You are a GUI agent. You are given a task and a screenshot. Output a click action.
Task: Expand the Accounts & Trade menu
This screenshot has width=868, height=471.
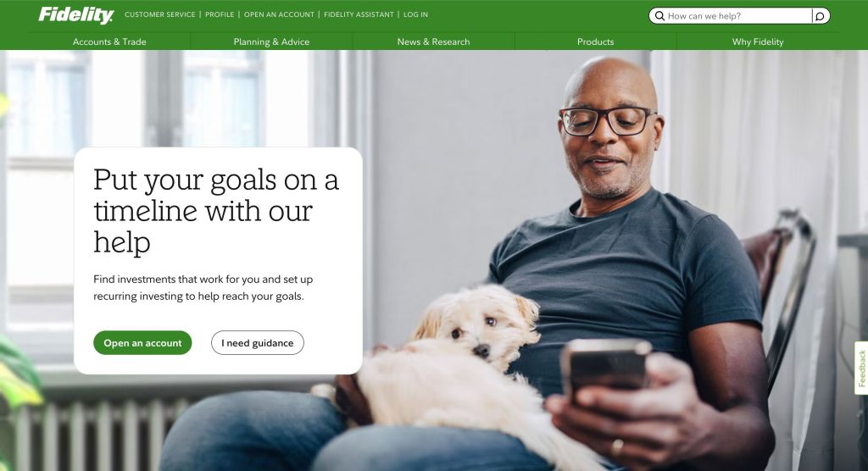pyautogui.click(x=109, y=42)
